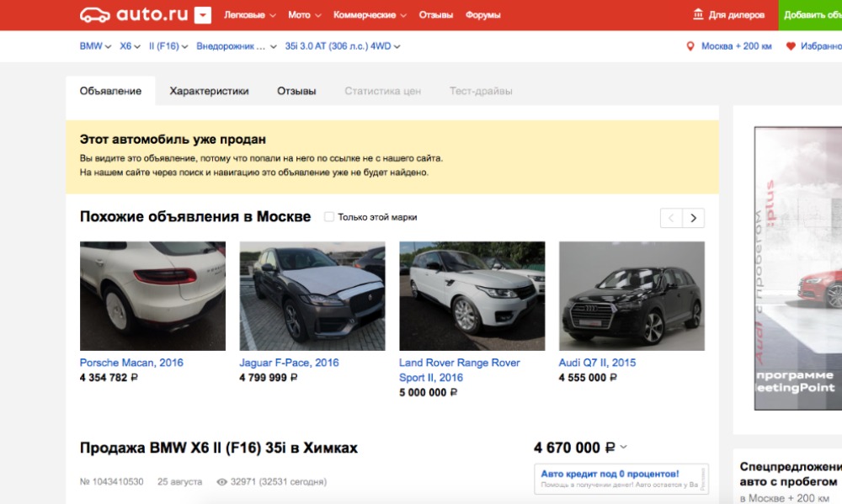Open Audi Q7 II, 2015 listing link
The image size is (842, 504).
[597, 363]
